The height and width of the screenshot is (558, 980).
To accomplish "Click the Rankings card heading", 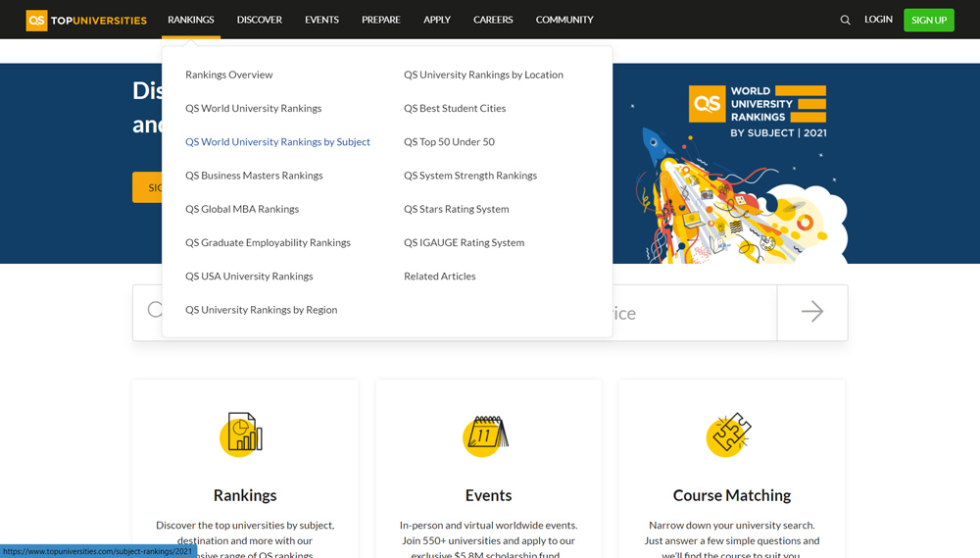I will [245, 495].
